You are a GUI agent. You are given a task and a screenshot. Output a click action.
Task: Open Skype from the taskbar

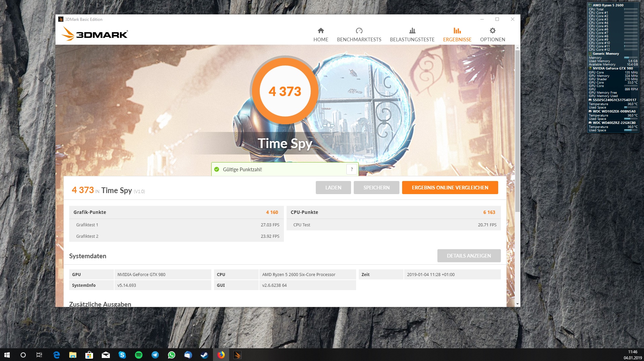pyautogui.click(x=122, y=355)
